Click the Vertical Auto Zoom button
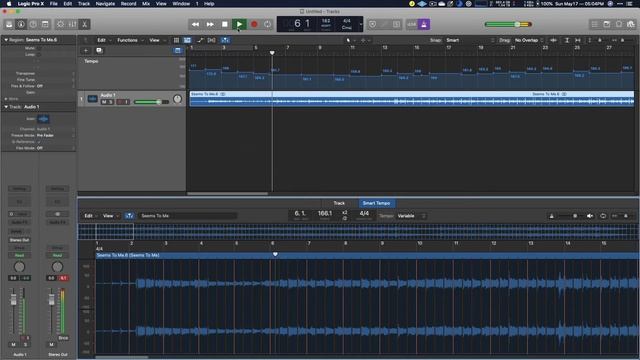The width and height of the screenshot is (640, 360). pyautogui.click(x=567, y=40)
